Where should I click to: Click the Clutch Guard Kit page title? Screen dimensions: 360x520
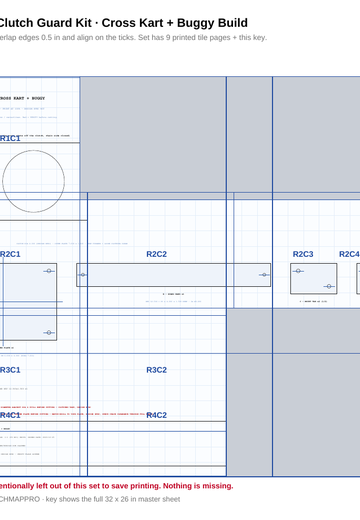[x=123, y=23]
